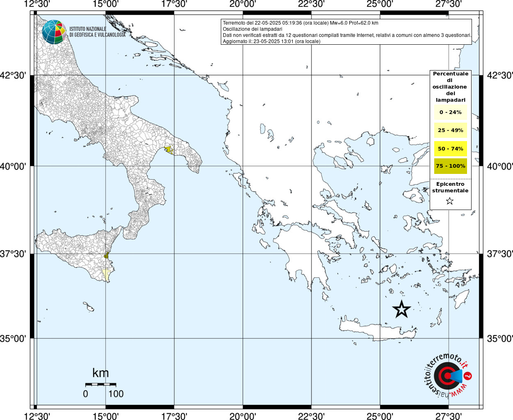513x420 pixels.
Task: Select the 0 - 24% legend swatch
Action: click(x=451, y=112)
